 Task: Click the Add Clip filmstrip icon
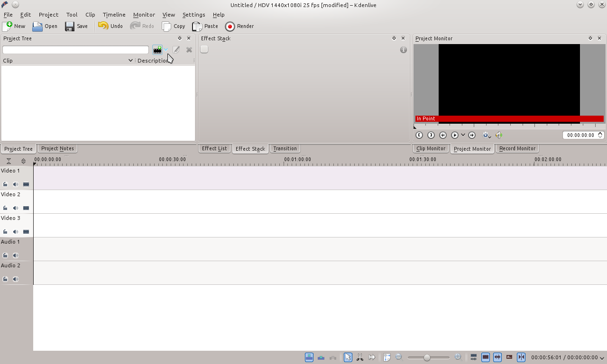tap(157, 50)
